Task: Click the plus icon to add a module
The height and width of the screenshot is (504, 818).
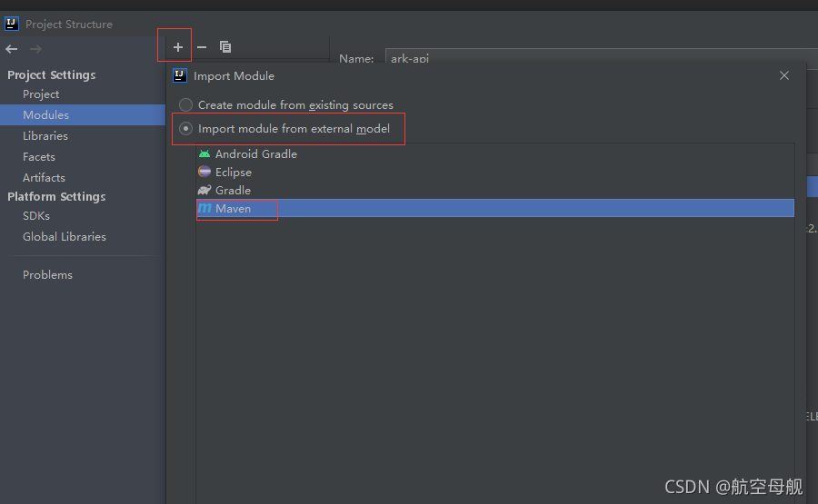Action: (x=178, y=47)
